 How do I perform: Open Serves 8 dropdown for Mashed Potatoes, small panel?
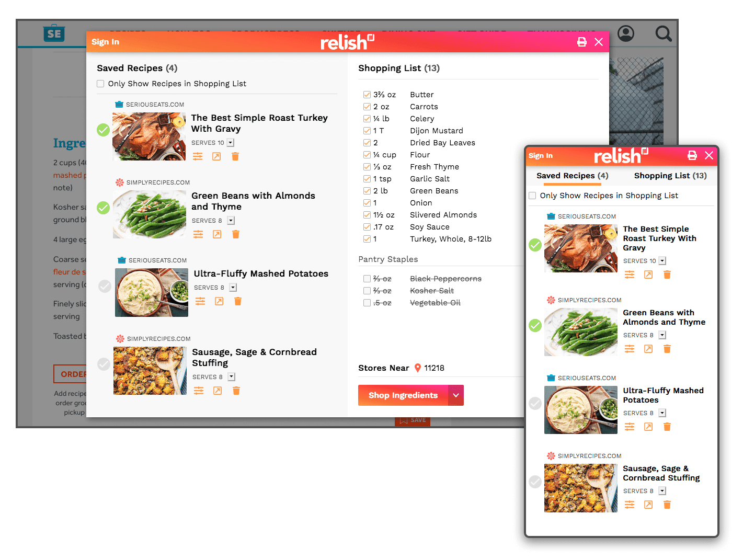[x=662, y=413]
